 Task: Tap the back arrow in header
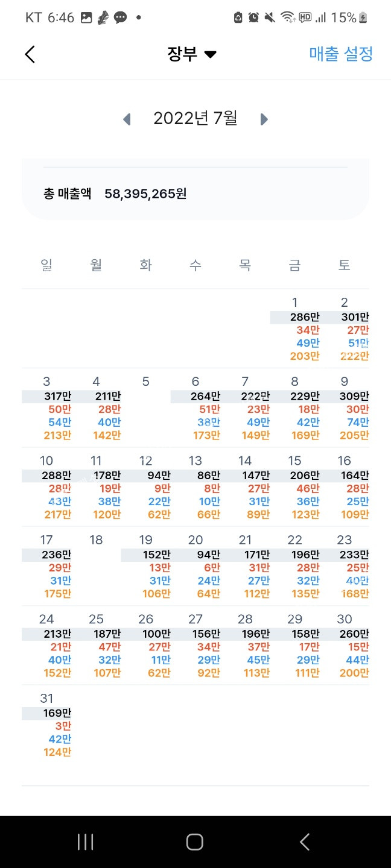click(30, 54)
